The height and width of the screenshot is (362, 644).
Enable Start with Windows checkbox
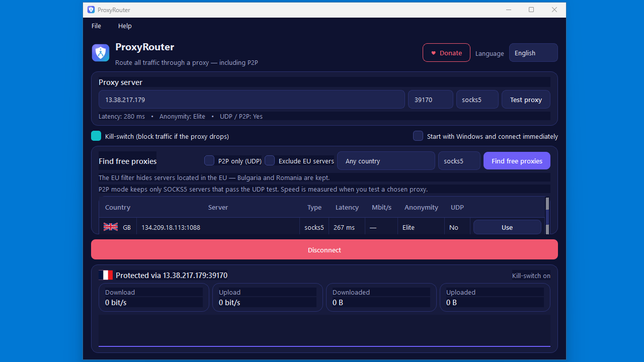[418, 136]
